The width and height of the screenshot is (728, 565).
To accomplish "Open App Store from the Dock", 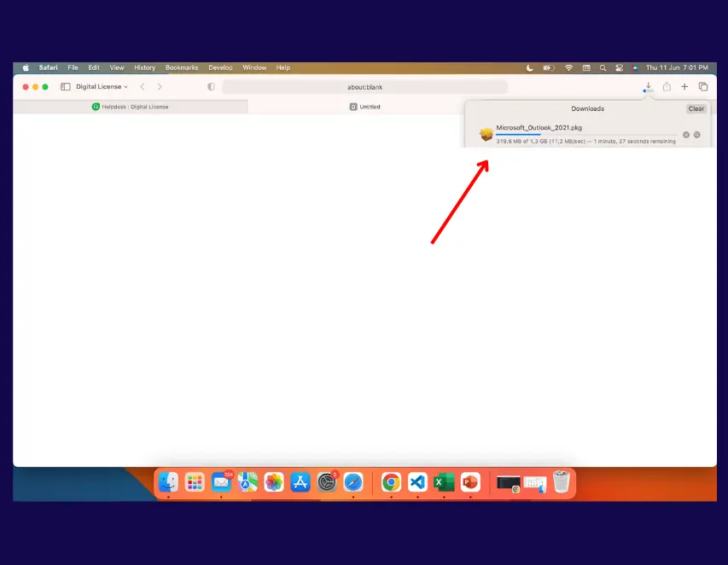I will (x=300, y=483).
